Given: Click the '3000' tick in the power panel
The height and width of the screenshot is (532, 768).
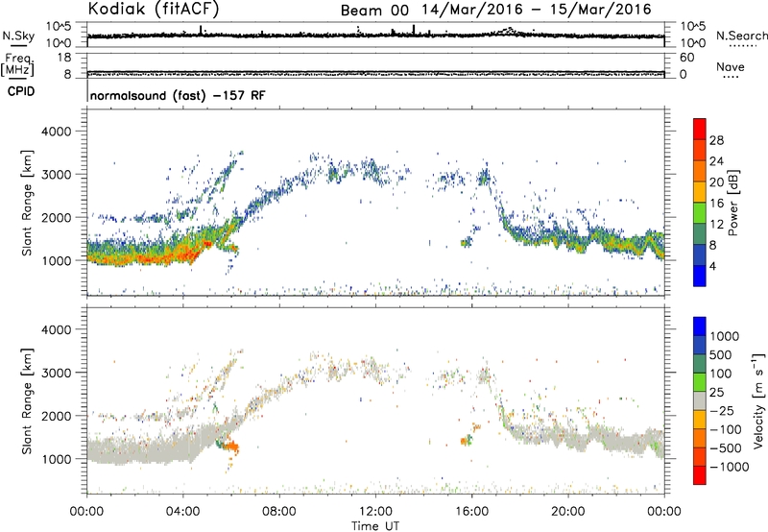Looking at the screenshot, I should pyautogui.click(x=57, y=175).
